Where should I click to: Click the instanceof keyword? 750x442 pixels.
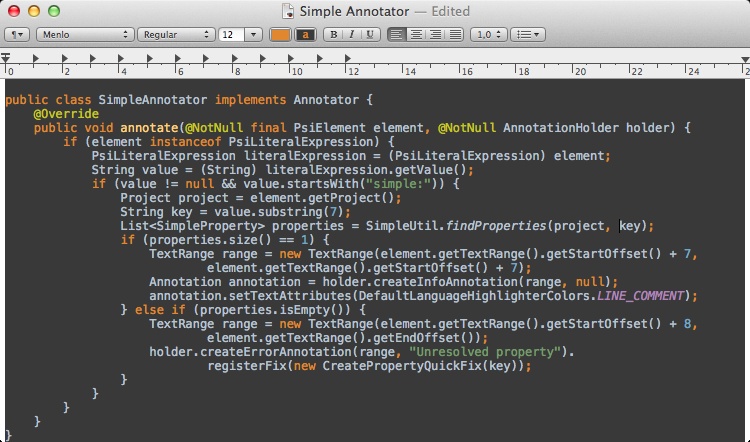185,142
